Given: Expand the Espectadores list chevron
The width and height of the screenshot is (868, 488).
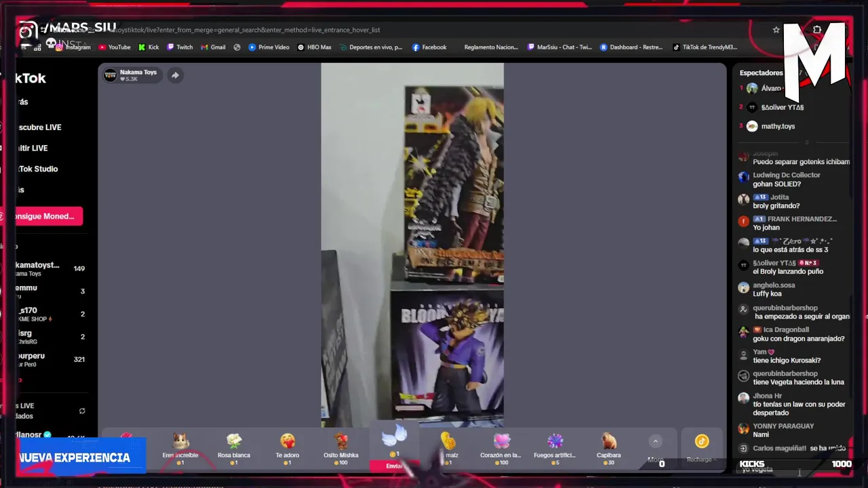Looking at the screenshot, I should pos(806,142).
